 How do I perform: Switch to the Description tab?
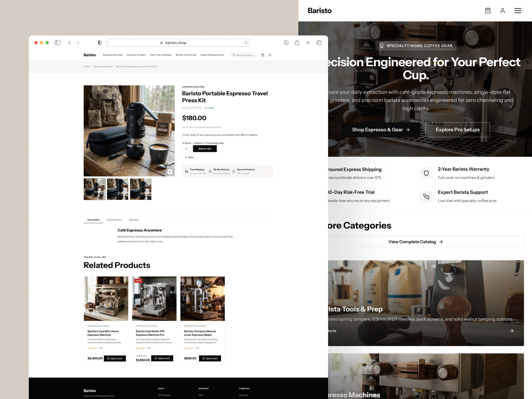click(93, 220)
